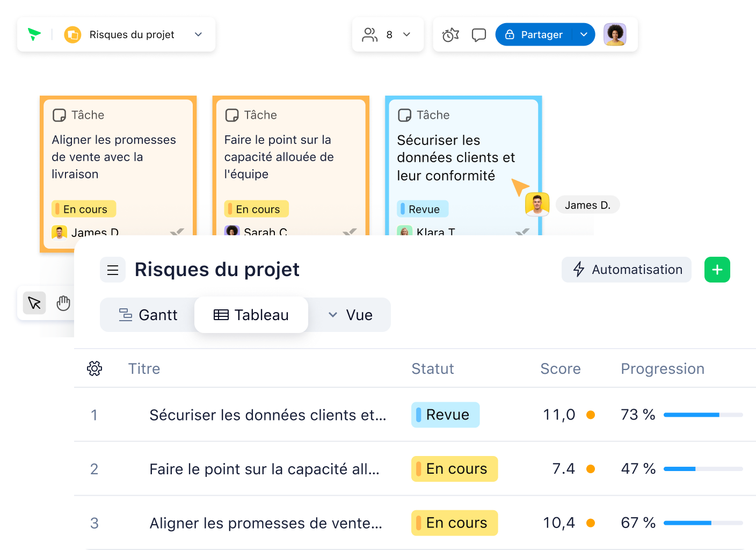Click En cours status in table row 3

click(454, 523)
